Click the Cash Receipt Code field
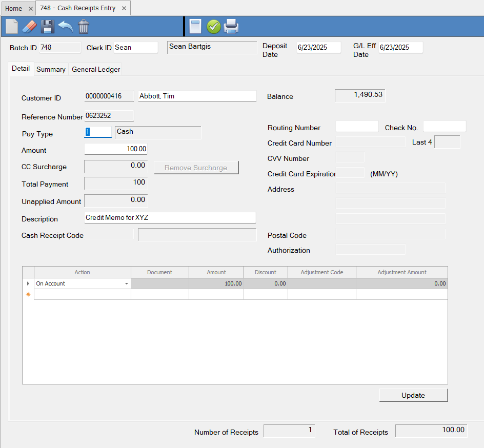Screen dimensions: 484x448 [x=109, y=234]
